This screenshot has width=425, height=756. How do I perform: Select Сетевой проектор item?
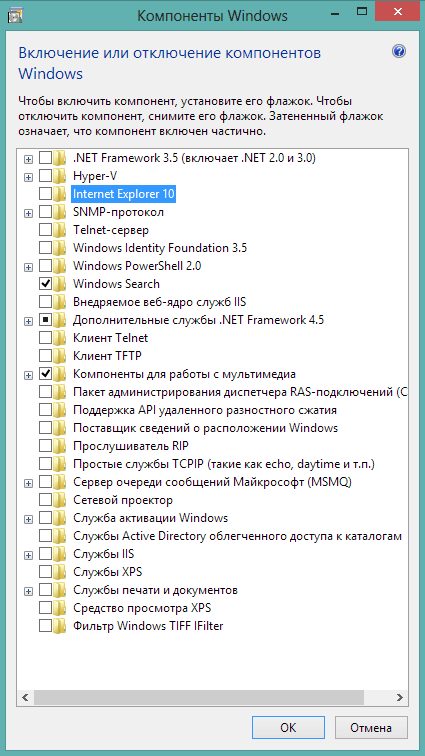[123, 500]
